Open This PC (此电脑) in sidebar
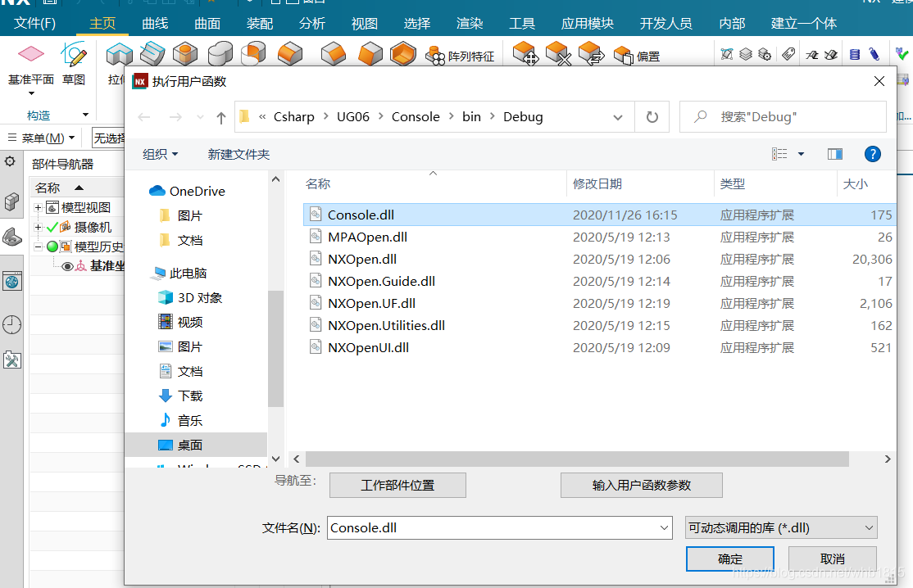 (x=180, y=273)
